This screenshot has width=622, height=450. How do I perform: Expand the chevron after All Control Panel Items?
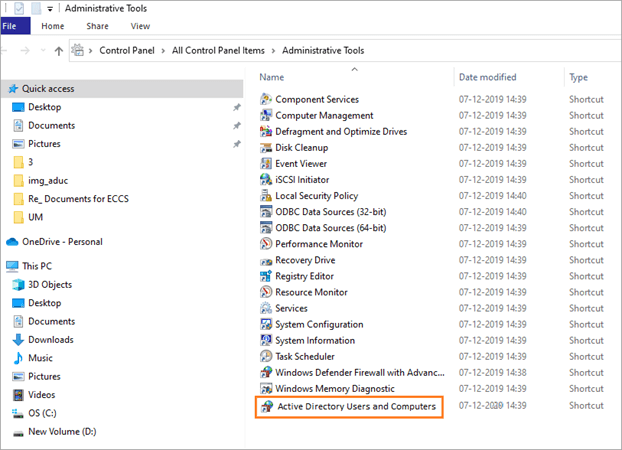pyautogui.click(x=273, y=51)
